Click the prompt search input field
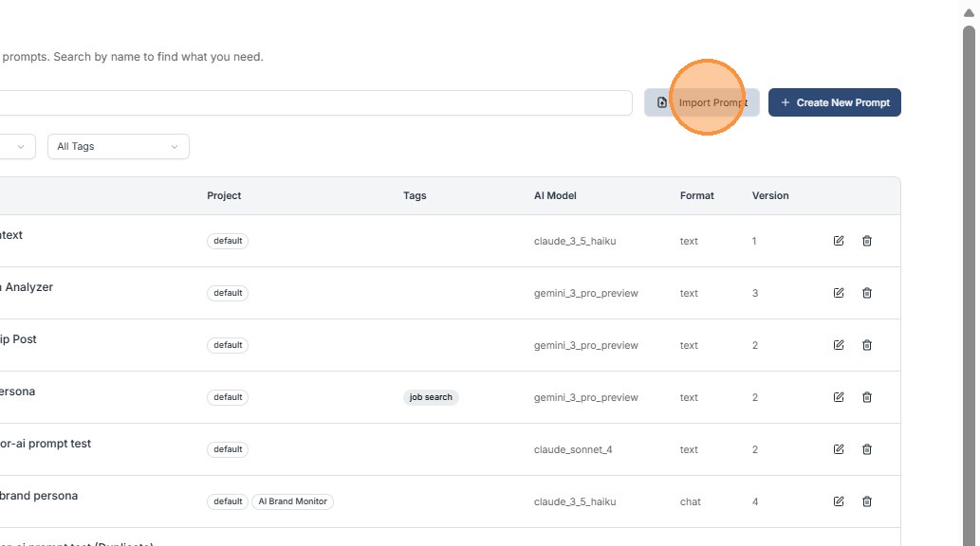Viewport: 980px width, 546px height. click(x=313, y=103)
